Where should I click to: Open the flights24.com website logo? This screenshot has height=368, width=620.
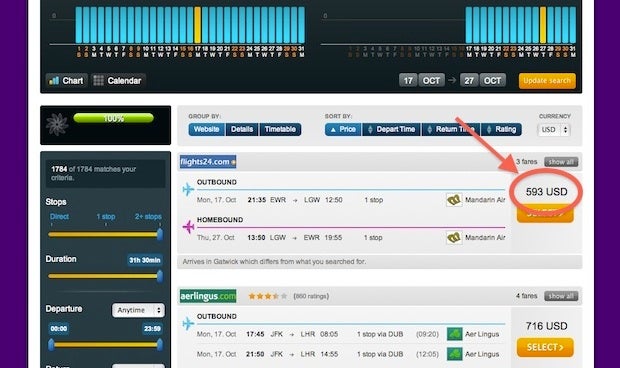(208, 162)
